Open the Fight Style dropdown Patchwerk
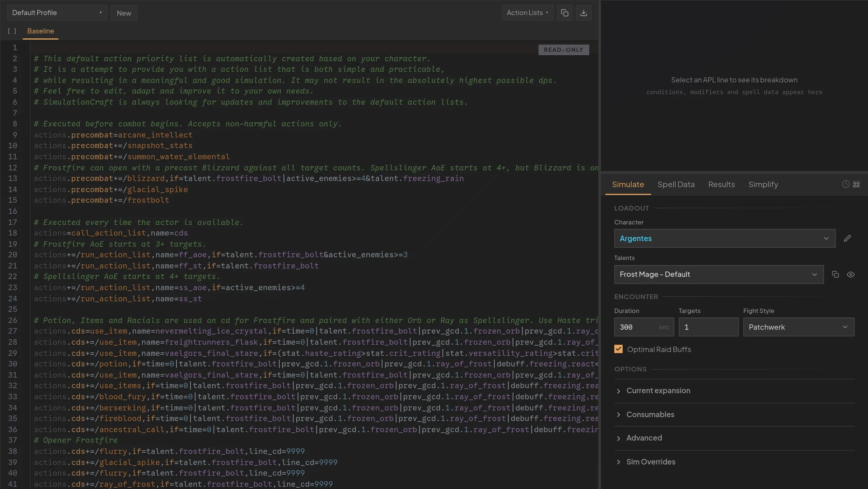 tap(798, 327)
